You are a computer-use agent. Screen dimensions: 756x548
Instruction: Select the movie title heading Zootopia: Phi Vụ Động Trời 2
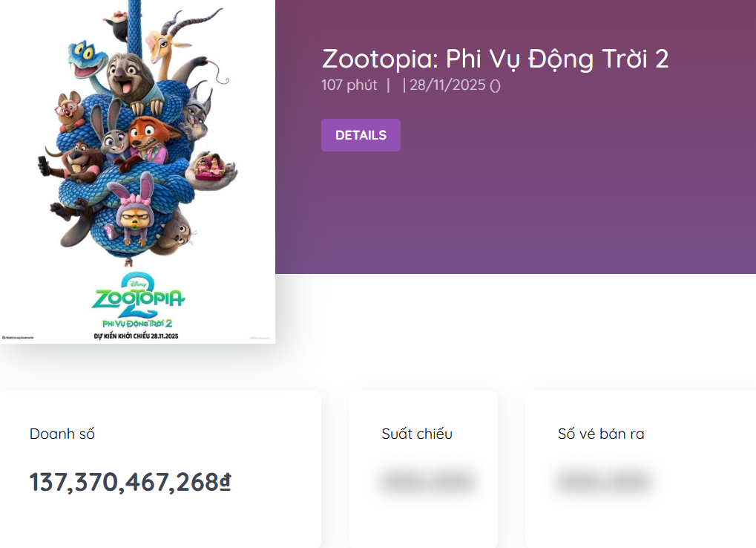click(x=496, y=59)
